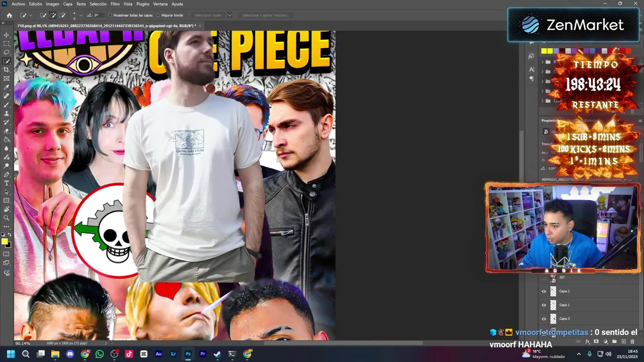Viewport: 644px width, 362px height.
Task: Select the Frame tool
Action: [x=7, y=78]
